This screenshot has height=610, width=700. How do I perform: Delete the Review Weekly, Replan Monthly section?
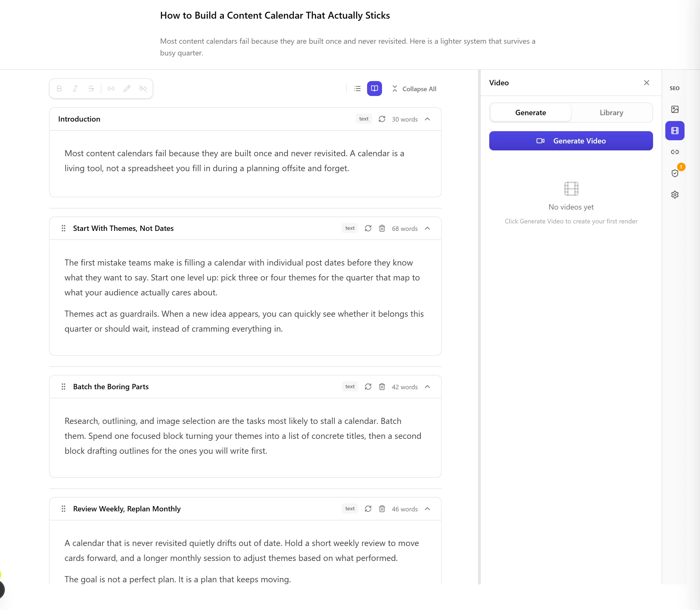point(382,509)
